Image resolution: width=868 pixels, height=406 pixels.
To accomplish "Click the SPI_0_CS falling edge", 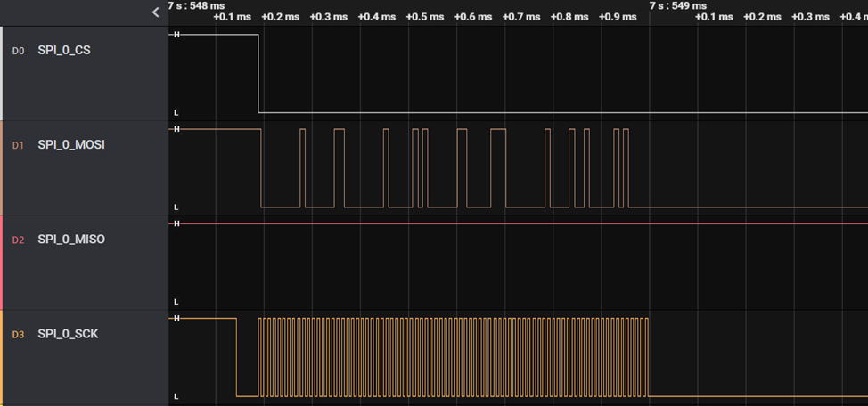I will [x=258, y=74].
